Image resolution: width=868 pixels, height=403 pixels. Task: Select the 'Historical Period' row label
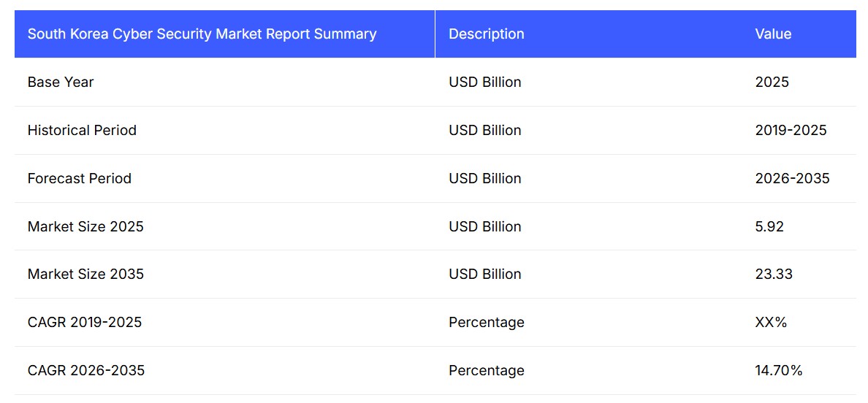pyautogui.click(x=82, y=131)
